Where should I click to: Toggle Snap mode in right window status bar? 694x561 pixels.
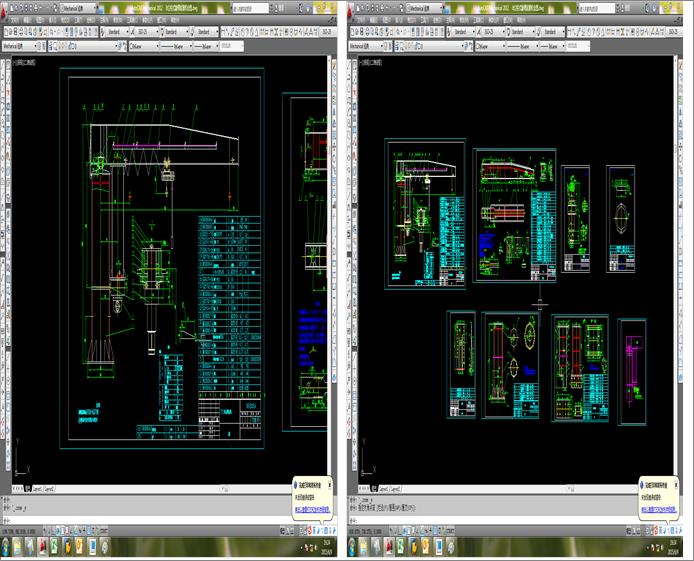click(x=397, y=530)
